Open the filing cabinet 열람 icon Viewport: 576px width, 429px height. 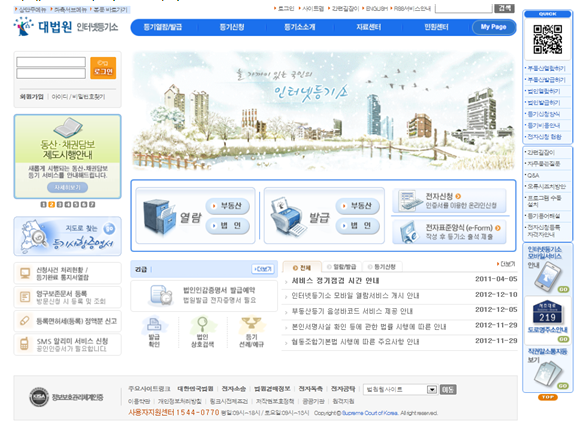click(160, 217)
